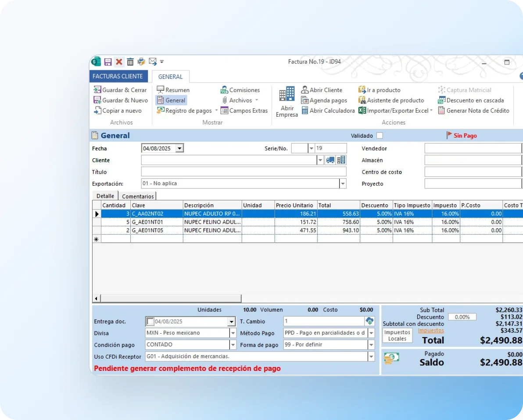The image size is (523, 420).
Task: Toggle the Validado checkbox
Action: (380, 136)
